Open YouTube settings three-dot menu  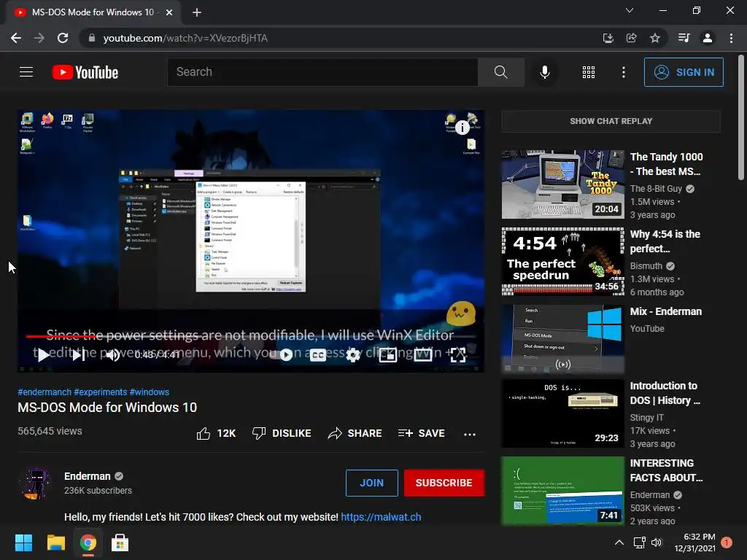coord(623,72)
